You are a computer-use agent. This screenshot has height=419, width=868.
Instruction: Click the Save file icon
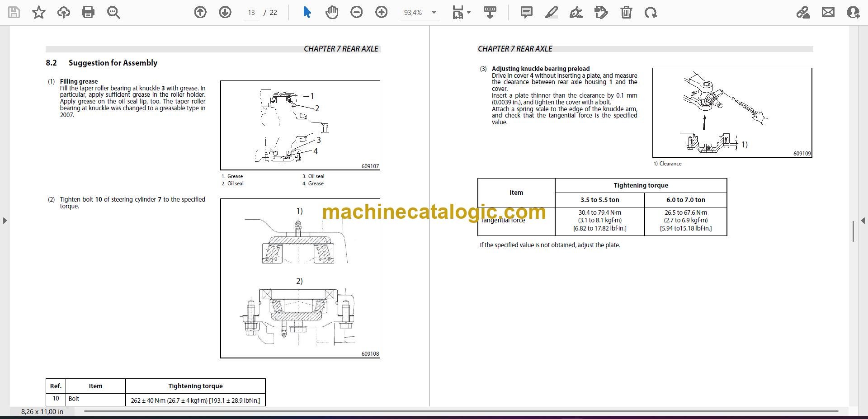14,12
